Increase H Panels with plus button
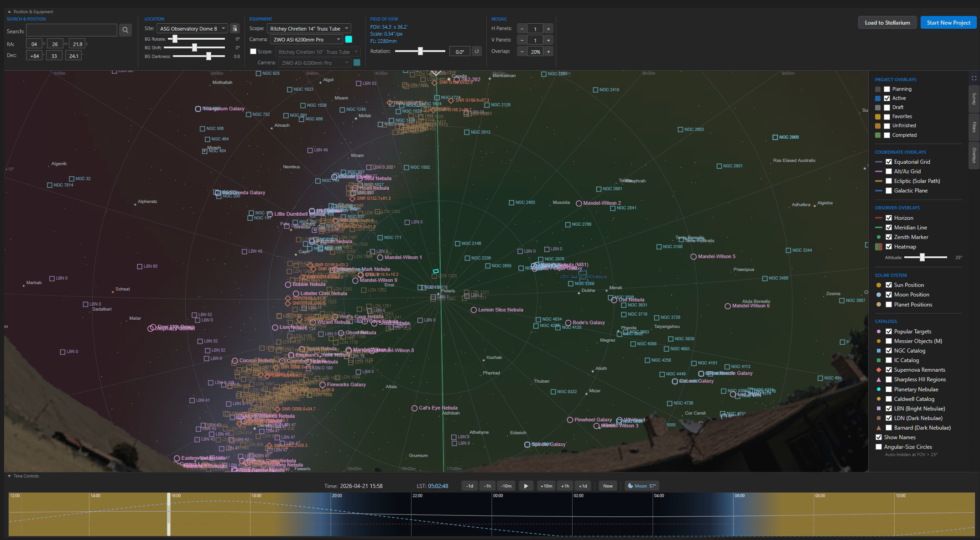The image size is (980, 540). pyautogui.click(x=548, y=29)
